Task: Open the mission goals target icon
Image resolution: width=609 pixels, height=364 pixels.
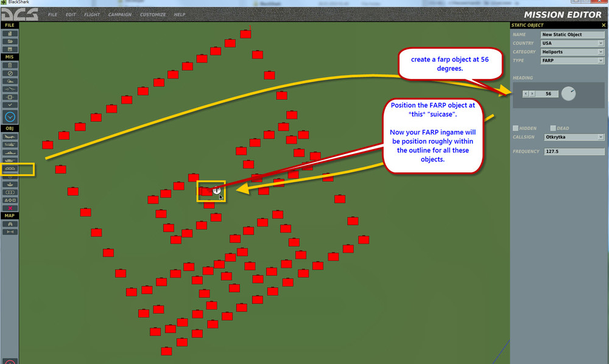Action: tap(10, 97)
